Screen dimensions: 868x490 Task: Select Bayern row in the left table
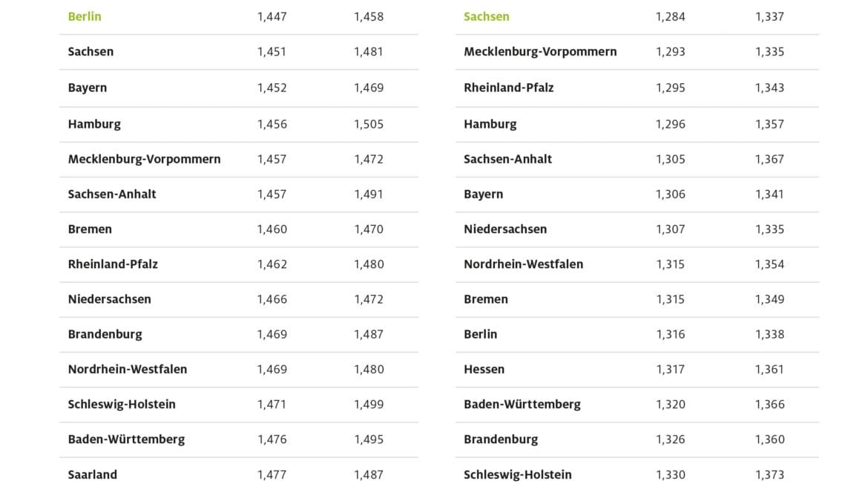tap(239, 88)
